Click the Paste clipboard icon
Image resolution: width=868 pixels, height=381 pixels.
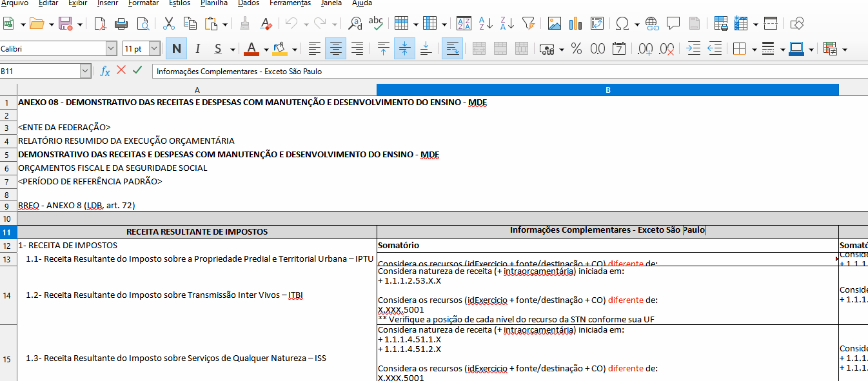[211, 24]
